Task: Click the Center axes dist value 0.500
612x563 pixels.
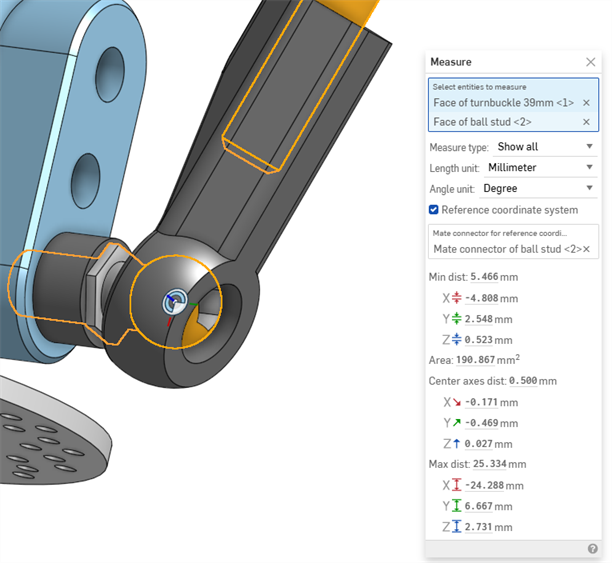Action: coord(523,381)
